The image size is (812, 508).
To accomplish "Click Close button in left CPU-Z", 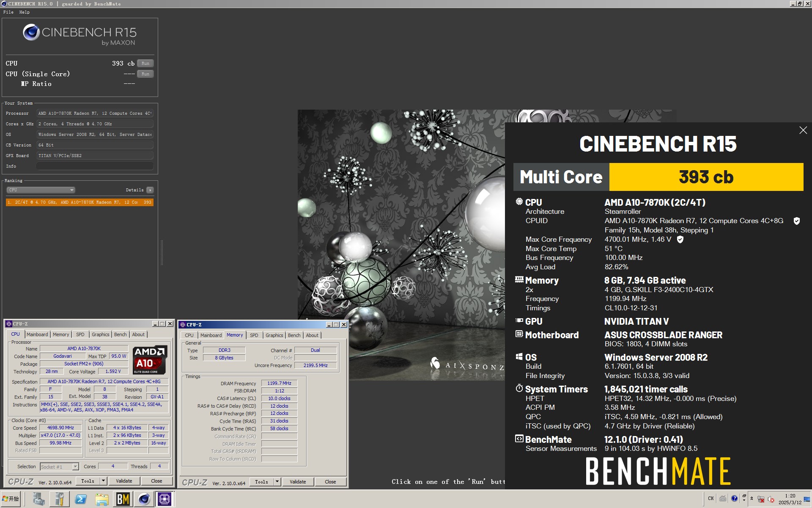I will (x=156, y=481).
